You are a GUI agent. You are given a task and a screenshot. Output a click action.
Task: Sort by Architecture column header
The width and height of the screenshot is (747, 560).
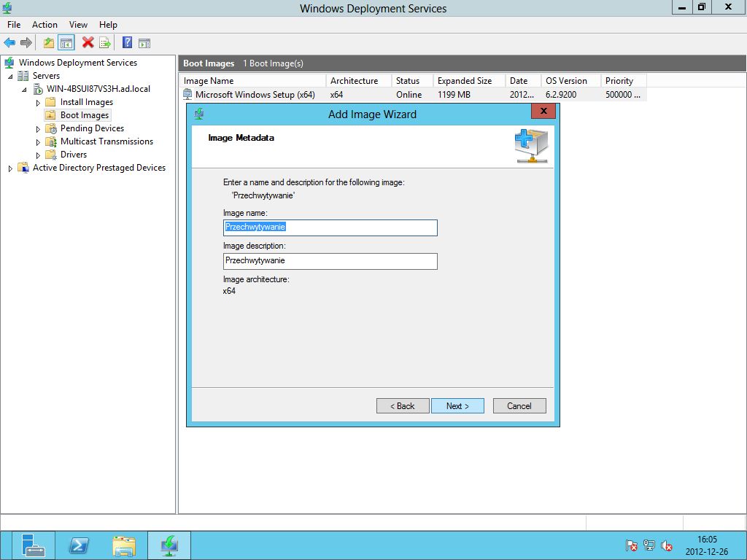click(358, 81)
